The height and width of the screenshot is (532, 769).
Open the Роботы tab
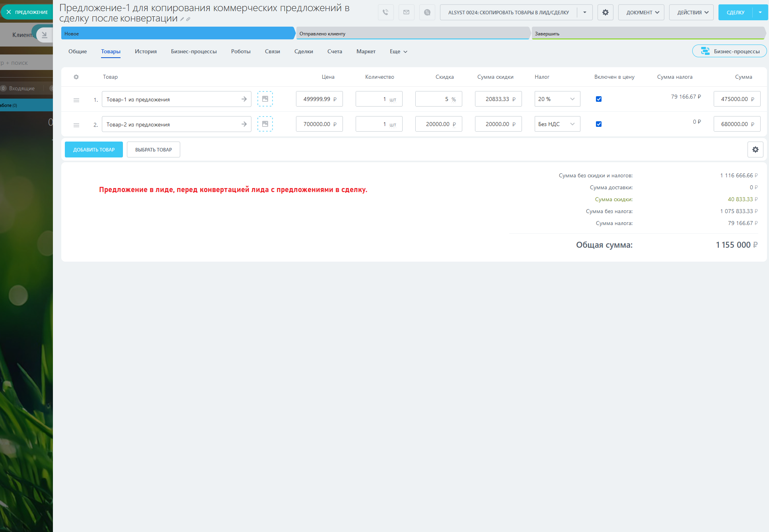[x=241, y=52]
